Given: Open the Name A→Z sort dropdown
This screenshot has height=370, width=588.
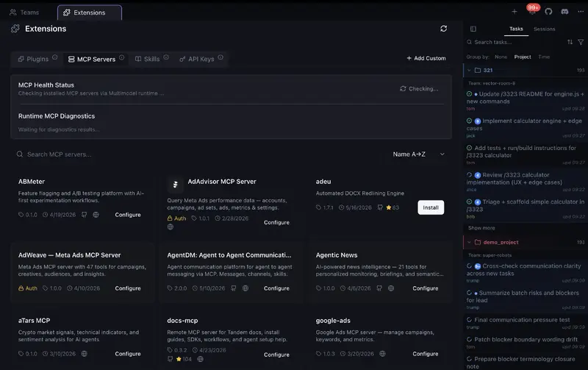Looking at the screenshot, I should (418, 154).
